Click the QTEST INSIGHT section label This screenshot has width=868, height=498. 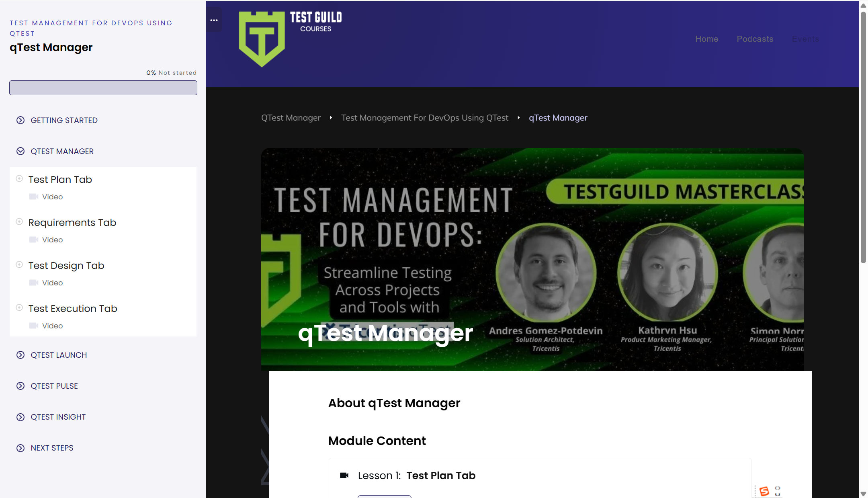click(58, 417)
